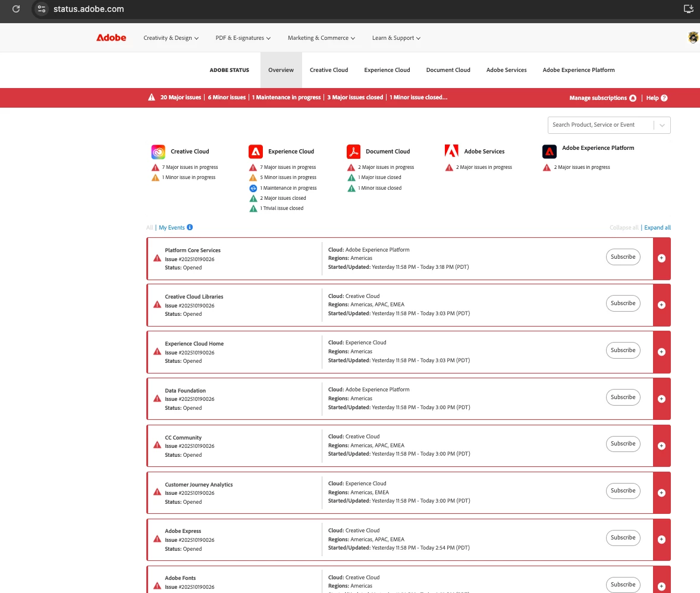
Task: Switch to the Adobe Experience Platform tab
Action: click(579, 70)
